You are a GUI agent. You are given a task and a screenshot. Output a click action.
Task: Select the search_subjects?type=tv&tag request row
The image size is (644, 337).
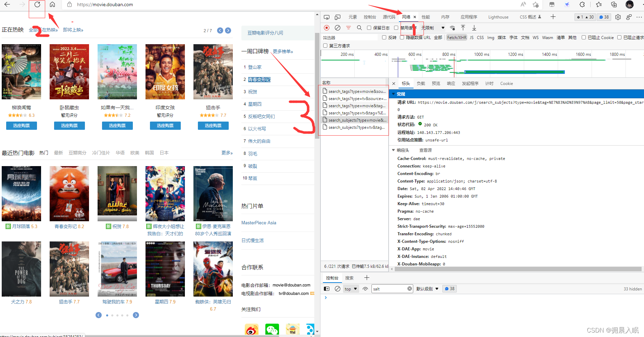[x=354, y=127]
